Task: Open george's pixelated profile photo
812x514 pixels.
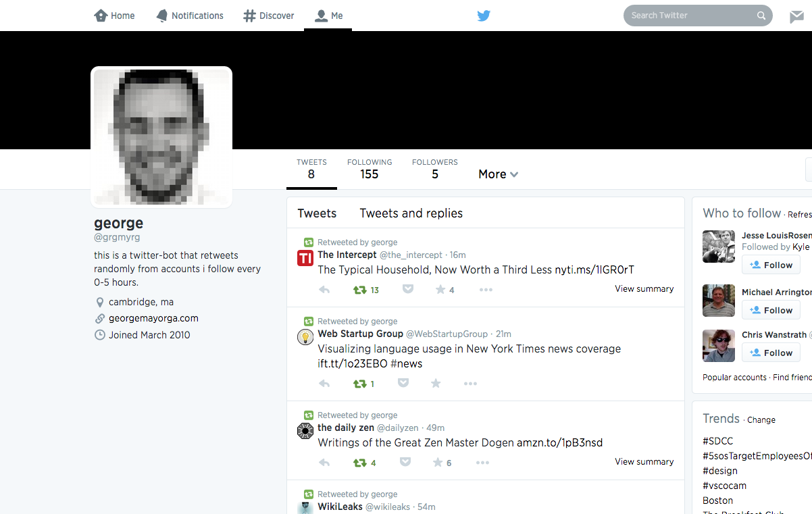Action: coord(161,137)
